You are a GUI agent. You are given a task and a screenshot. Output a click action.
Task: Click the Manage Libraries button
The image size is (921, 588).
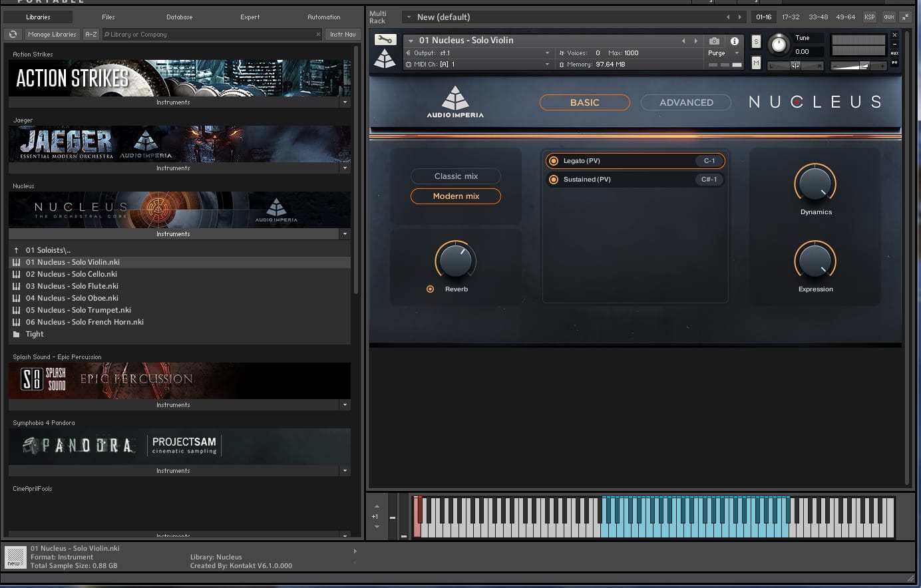point(52,34)
